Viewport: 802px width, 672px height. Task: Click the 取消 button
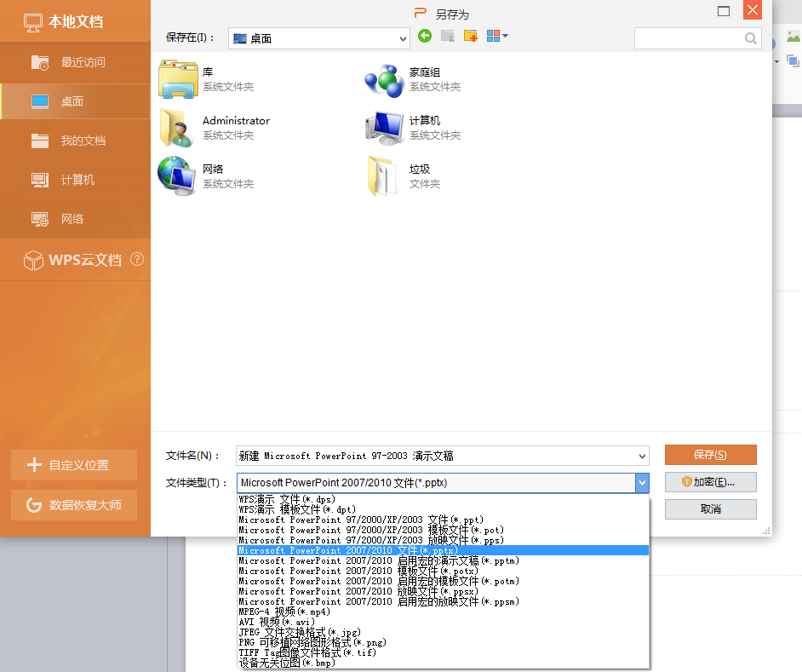[x=710, y=509]
